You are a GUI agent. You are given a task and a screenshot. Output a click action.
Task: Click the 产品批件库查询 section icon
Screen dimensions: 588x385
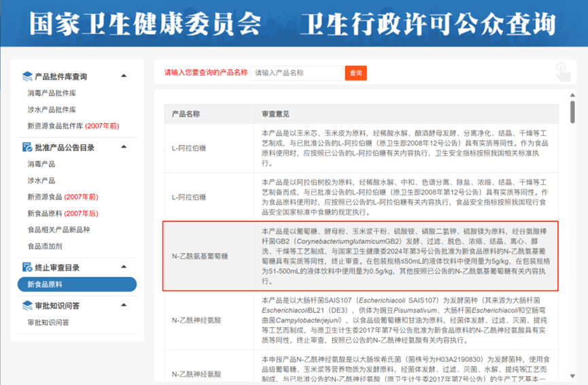point(27,77)
